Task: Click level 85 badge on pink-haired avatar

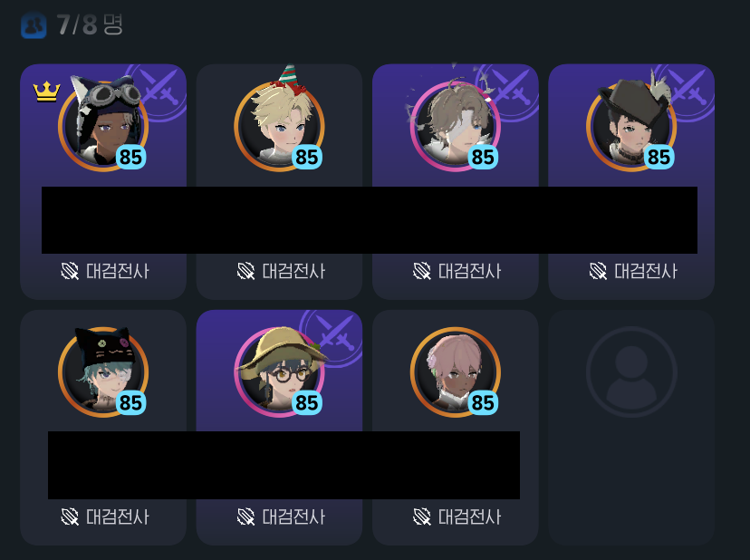Action: tap(483, 402)
